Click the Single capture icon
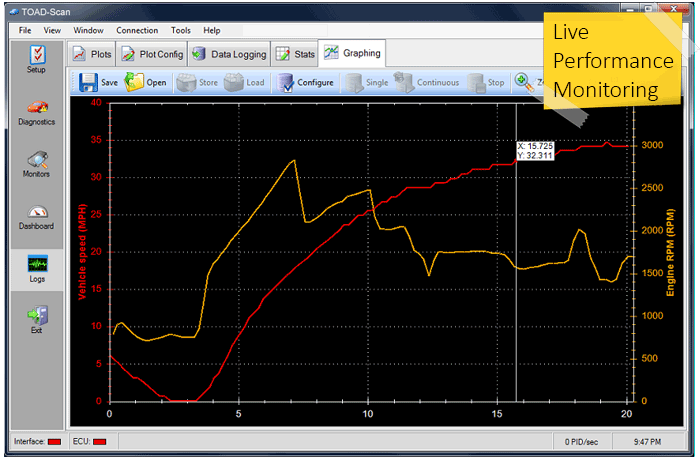Screen dimensions: 700x460 point(354,83)
